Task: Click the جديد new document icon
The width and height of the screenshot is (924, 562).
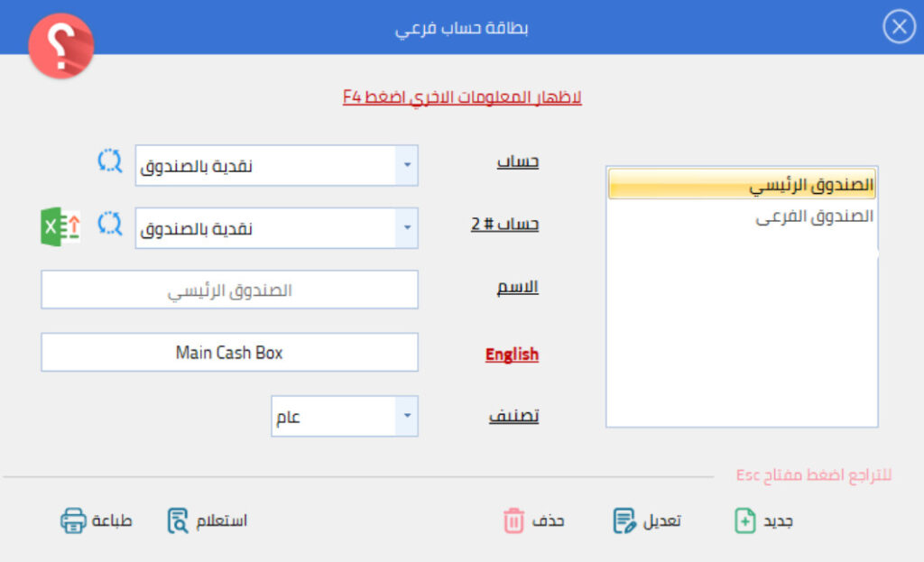Action: point(745,521)
